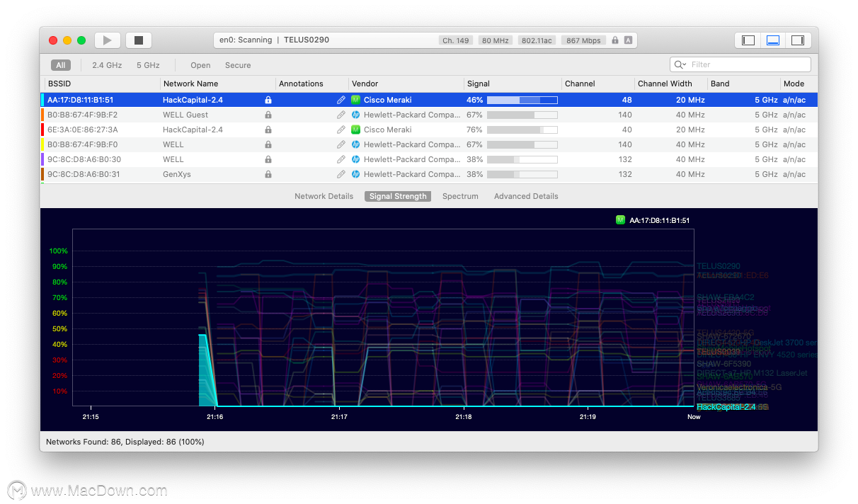Filter networks by 5 GHz

(148, 65)
